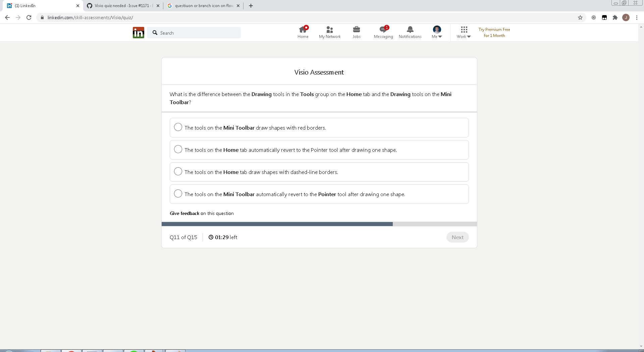This screenshot has width=644, height=352.
Task: Click inside the Search field
Action: point(194,33)
